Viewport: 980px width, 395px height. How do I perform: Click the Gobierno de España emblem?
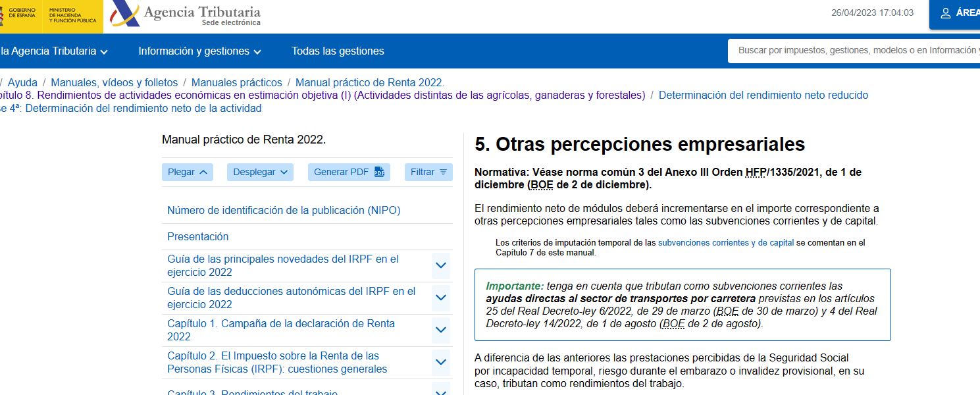pyautogui.click(x=22, y=16)
